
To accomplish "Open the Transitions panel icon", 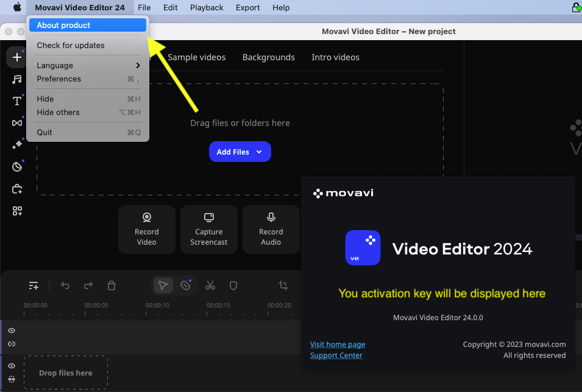I will (x=16, y=123).
